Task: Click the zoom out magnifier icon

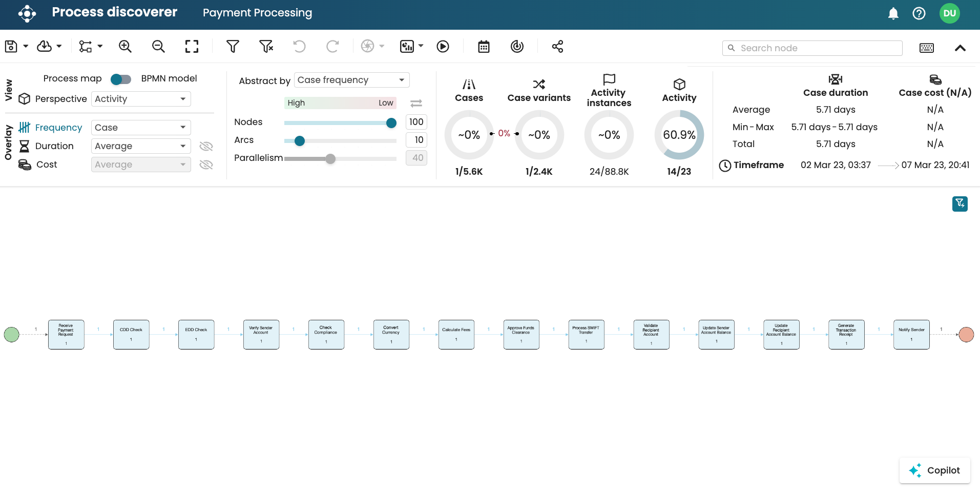Action: pyautogui.click(x=158, y=47)
